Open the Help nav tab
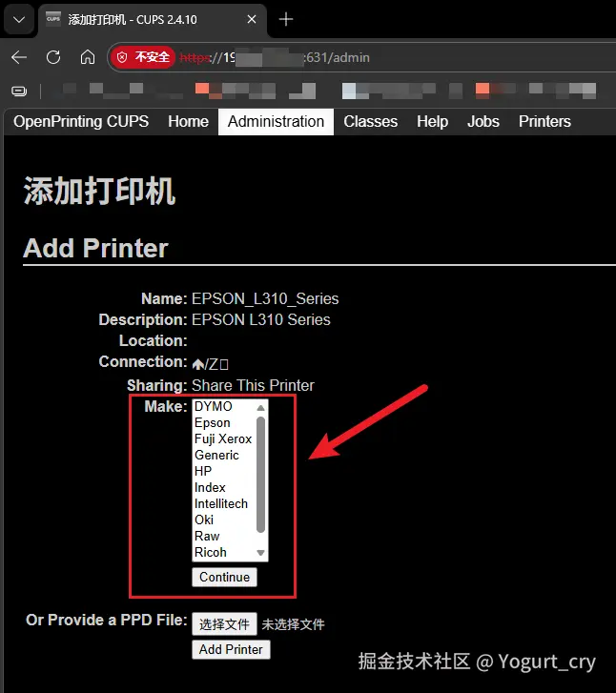The image size is (616, 693). click(432, 122)
